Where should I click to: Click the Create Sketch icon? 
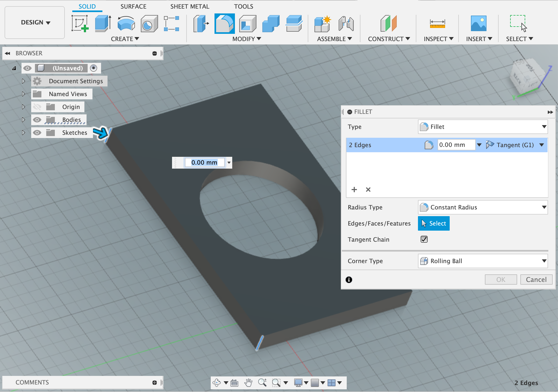[80, 24]
